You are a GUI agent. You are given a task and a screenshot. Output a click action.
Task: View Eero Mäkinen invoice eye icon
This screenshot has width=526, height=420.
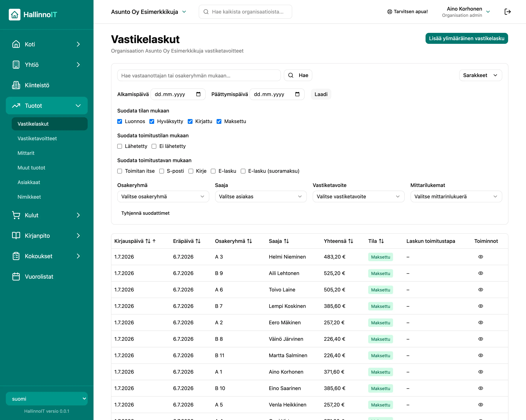click(481, 322)
